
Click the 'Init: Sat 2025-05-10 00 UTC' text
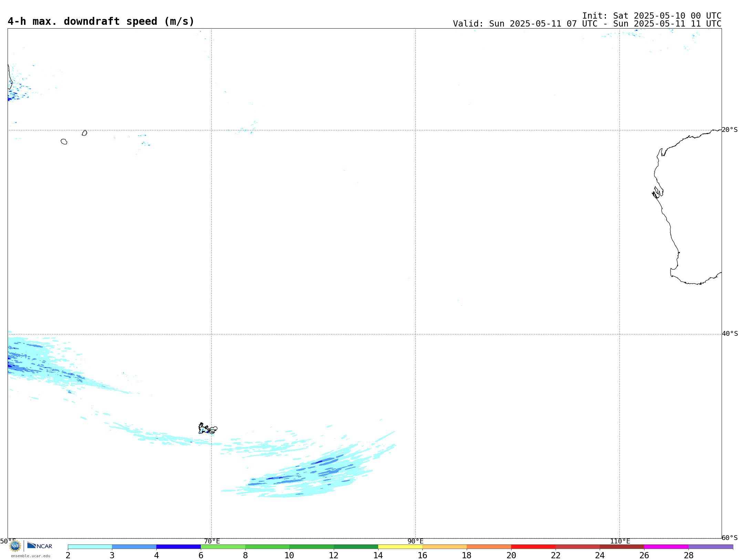[652, 16]
